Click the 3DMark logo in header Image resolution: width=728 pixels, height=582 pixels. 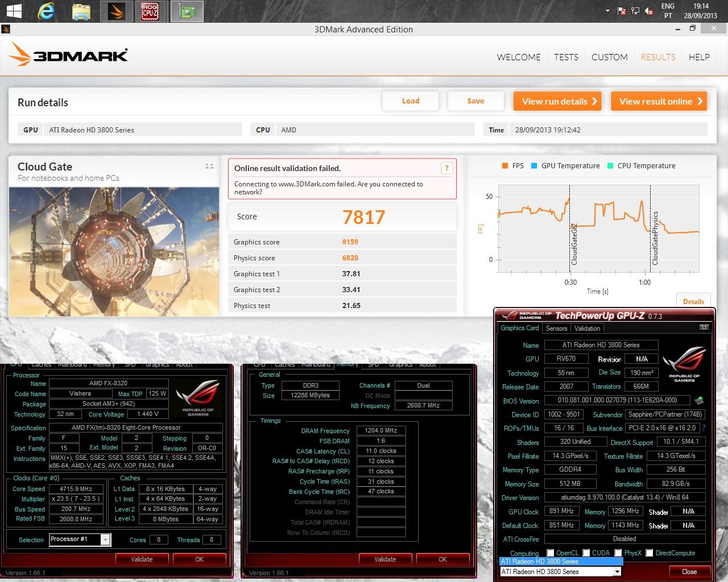coord(68,56)
